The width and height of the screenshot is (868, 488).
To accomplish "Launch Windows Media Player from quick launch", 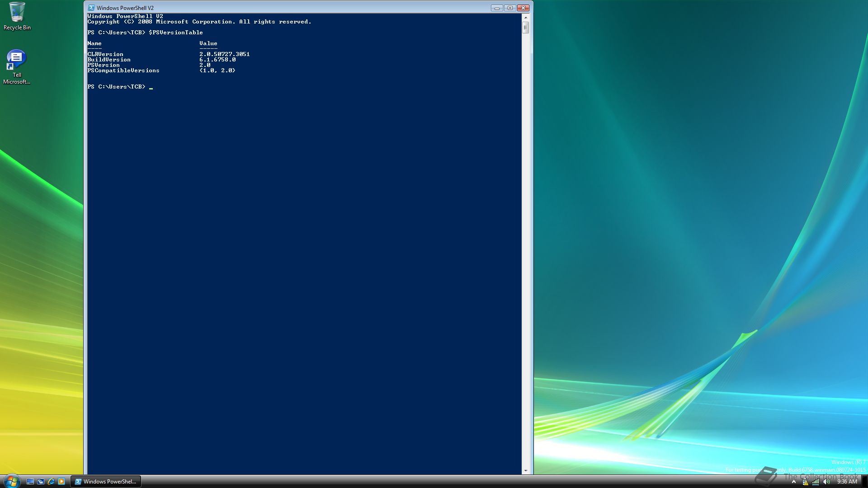I will (x=61, y=481).
